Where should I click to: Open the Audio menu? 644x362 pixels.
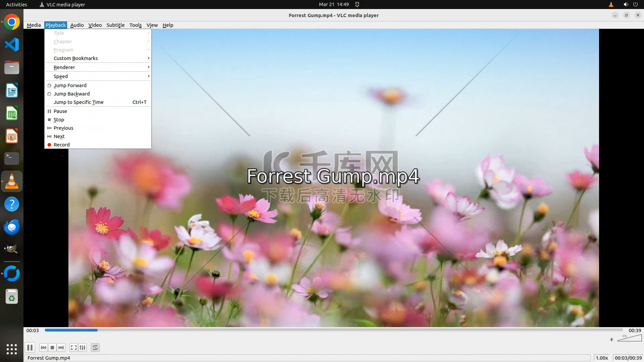pos(77,25)
